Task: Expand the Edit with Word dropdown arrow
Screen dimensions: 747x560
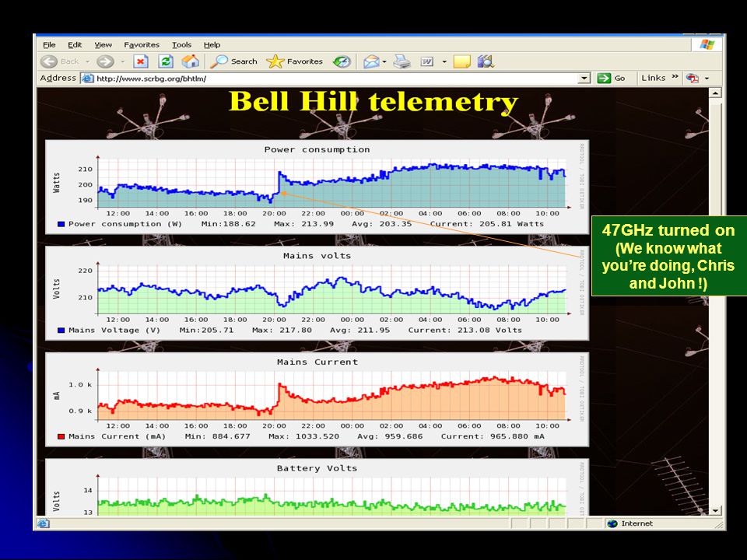Action: [x=444, y=61]
